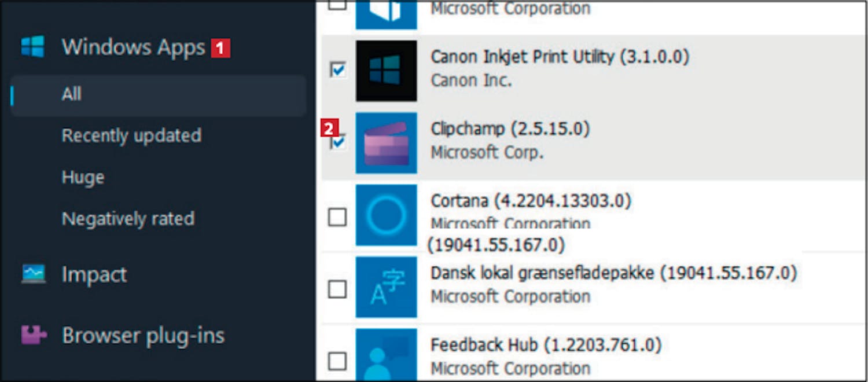This screenshot has height=382, width=868.
Task: Click the Microsoft Corp. publisher under Clipchamp
Action: tap(487, 152)
